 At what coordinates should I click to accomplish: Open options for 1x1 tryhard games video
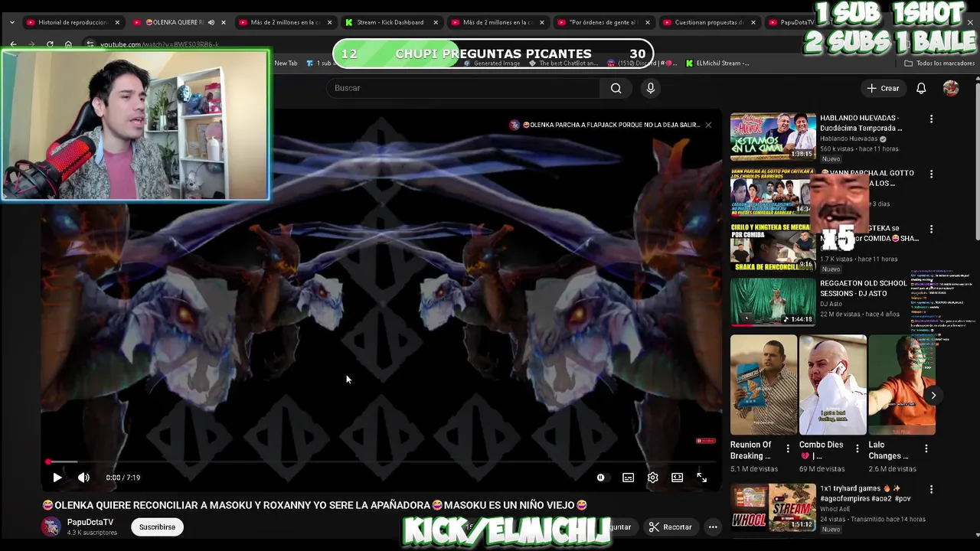point(931,489)
